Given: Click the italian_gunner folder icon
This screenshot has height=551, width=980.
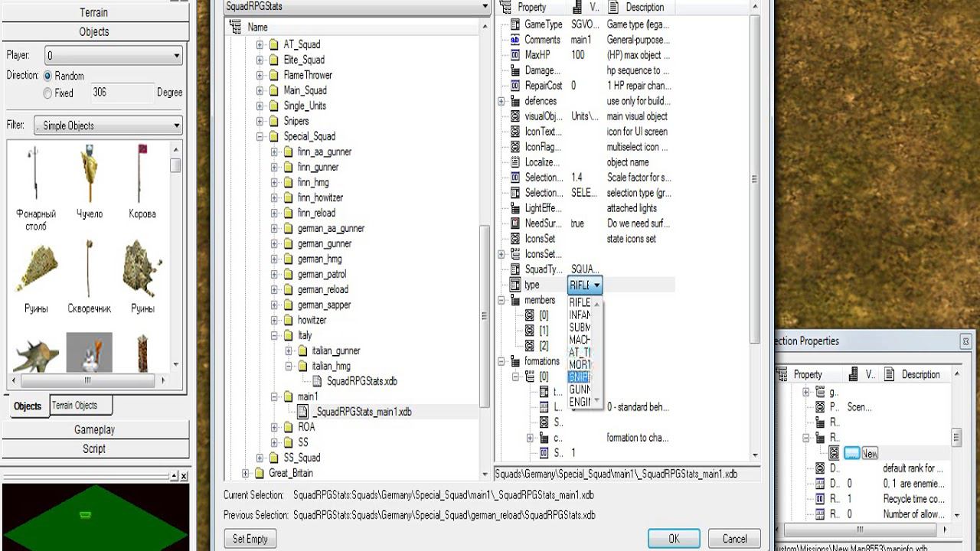Looking at the screenshot, I should pyautogui.click(x=301, y=350).
